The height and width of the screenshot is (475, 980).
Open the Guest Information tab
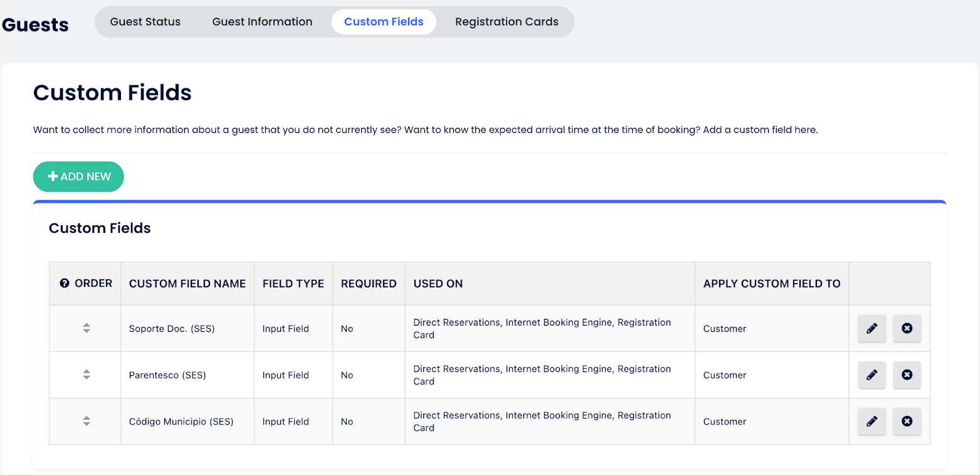[262, 22]
